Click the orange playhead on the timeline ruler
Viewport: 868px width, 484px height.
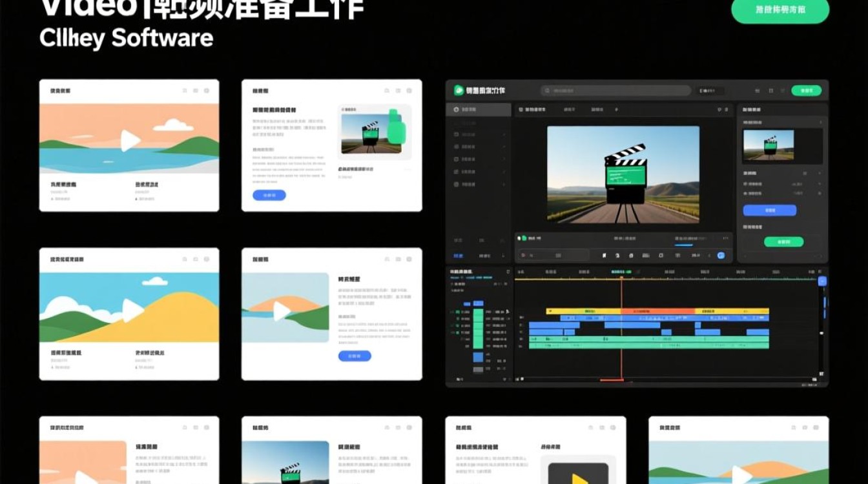point(621,279)
